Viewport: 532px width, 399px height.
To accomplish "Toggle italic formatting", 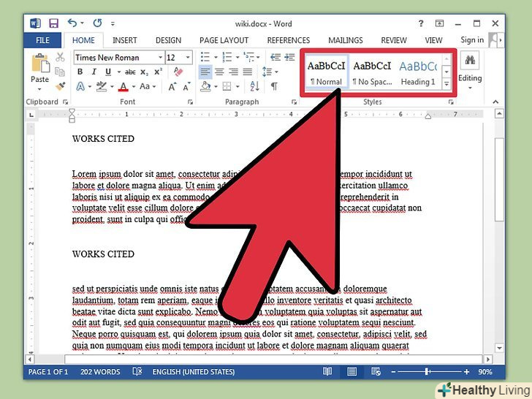I will click(x=94, y=72).
